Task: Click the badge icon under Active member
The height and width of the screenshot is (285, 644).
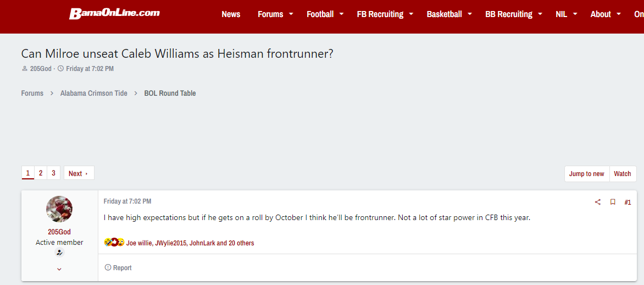Action: click(59, 253)
